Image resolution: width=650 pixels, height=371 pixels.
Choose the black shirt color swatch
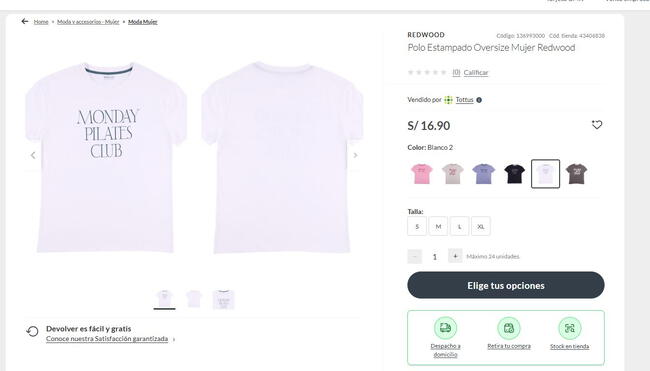(x=514, y=174)
